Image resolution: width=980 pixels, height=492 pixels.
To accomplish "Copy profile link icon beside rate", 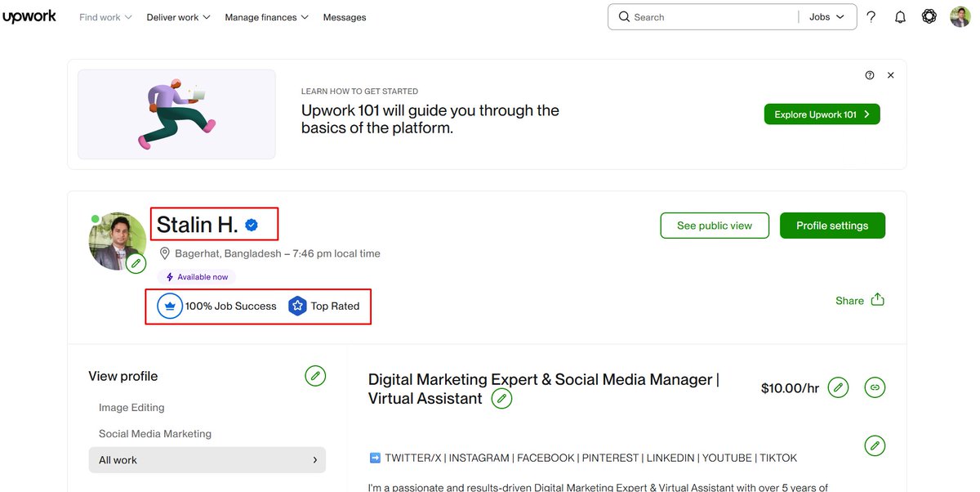I will point(875,387).
